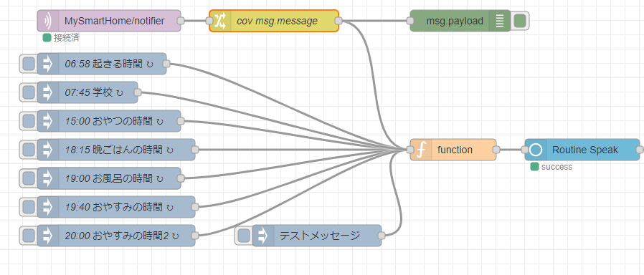644x275 pixels.
Task: Trigger the 07:45 学校 inject button
Action: (x=29, y=92)
